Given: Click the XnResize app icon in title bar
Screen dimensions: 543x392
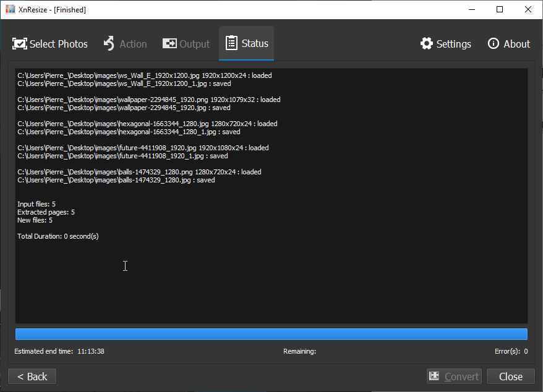Looking at the screenshot, I should (10, 10).
